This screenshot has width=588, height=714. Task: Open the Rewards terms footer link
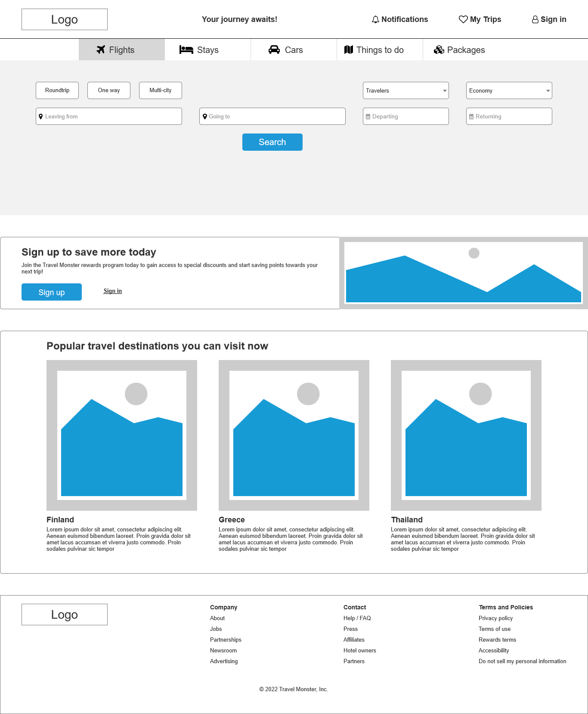coord(498,639)
